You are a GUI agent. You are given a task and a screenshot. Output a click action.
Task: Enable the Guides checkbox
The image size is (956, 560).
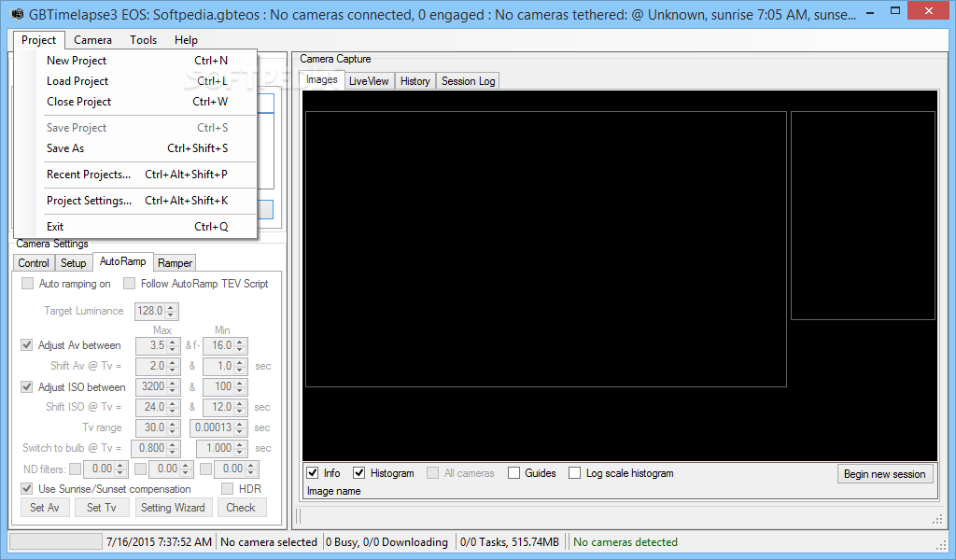(x=514, y=473)
